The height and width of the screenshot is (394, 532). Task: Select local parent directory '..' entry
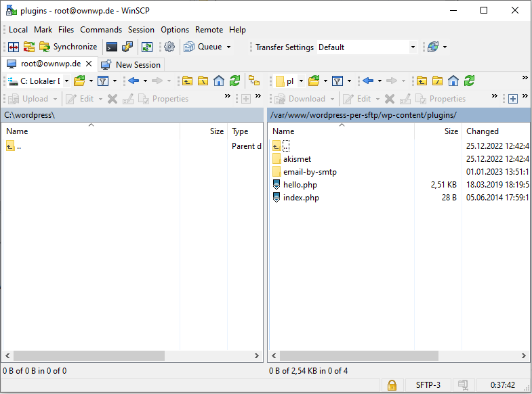(14, 146)
